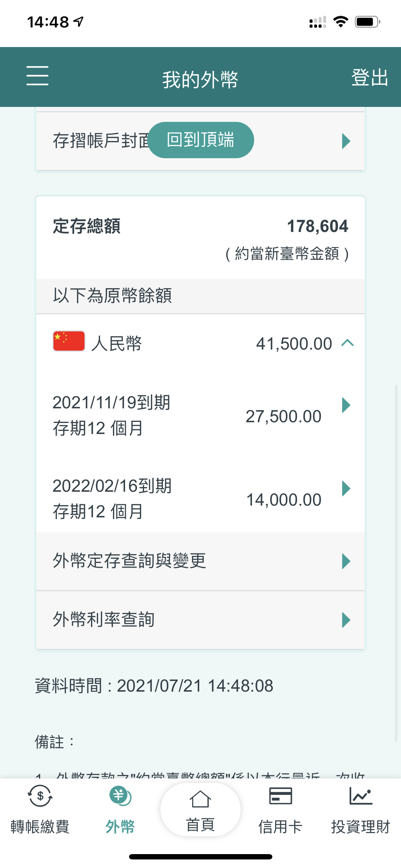Tap the China flag icon
401x868 pixels.
[69, 341]
